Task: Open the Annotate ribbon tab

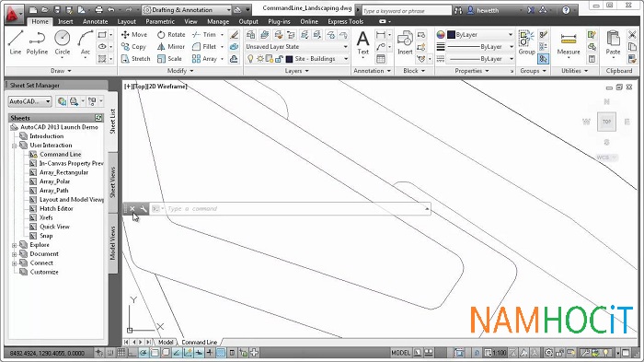Action: 96,21
